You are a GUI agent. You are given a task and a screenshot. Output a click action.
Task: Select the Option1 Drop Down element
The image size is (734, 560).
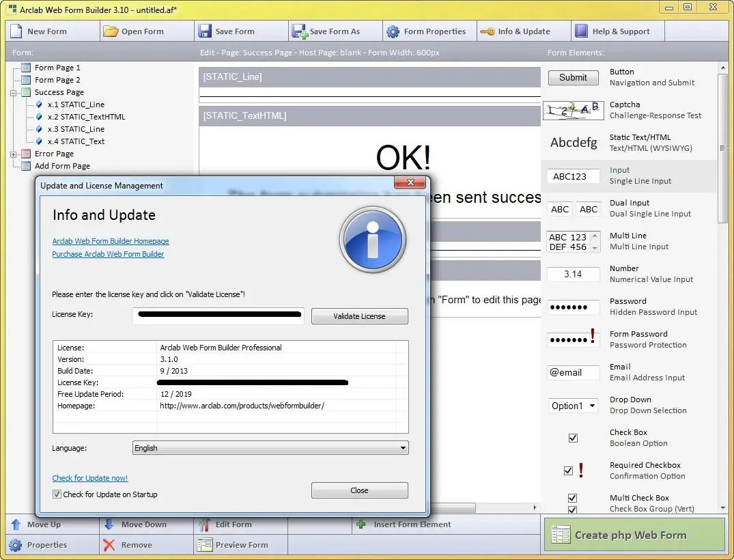(x=573, y=406)
